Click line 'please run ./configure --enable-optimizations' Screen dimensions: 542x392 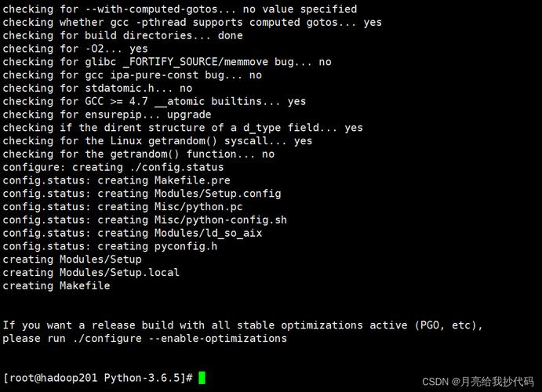[145, 339]
